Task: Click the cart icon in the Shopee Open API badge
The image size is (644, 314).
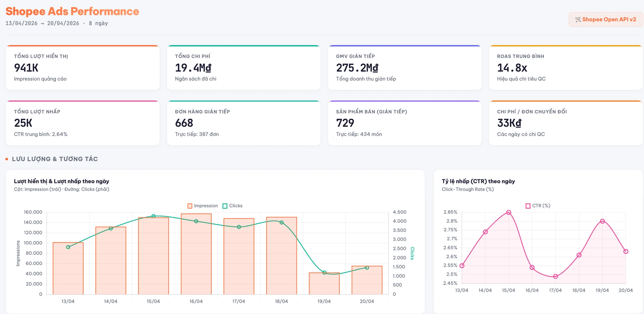Action: tap(578, 19)
